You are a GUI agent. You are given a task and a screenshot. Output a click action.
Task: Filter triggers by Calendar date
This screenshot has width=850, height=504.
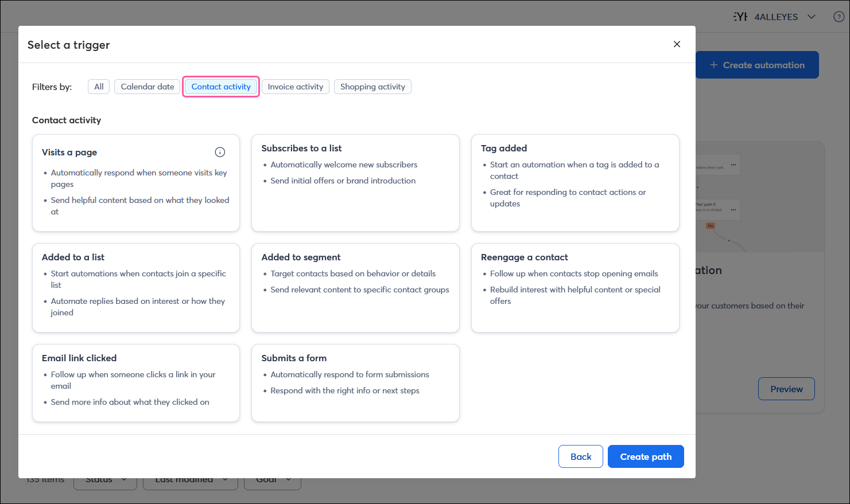(146, 86)
